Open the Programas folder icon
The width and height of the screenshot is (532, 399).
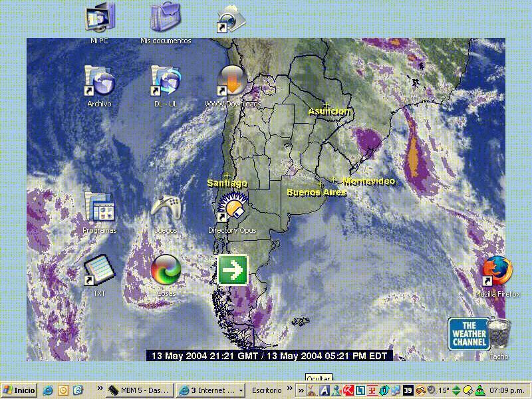[100, 208]
